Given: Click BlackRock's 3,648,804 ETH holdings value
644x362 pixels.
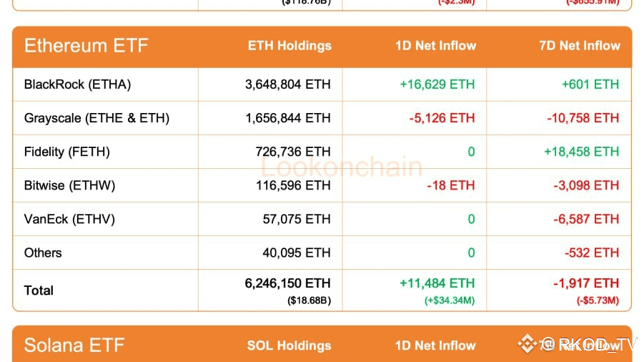Looking at the screenshot, I should click(288, 84).
